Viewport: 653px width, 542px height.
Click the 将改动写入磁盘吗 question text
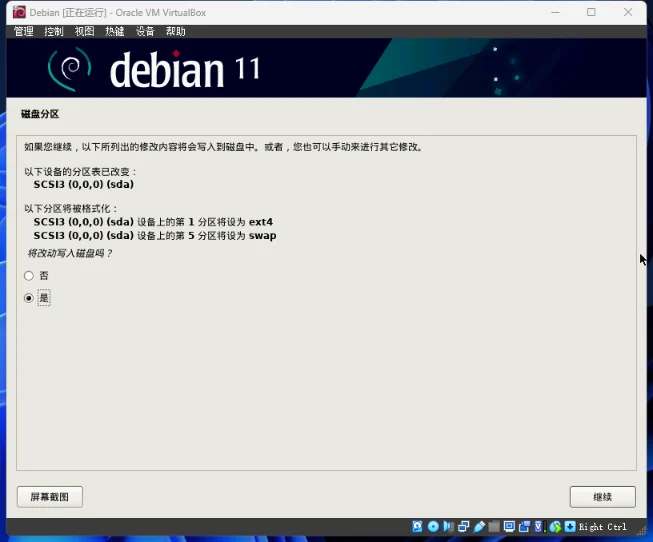(x=69, y=253)
